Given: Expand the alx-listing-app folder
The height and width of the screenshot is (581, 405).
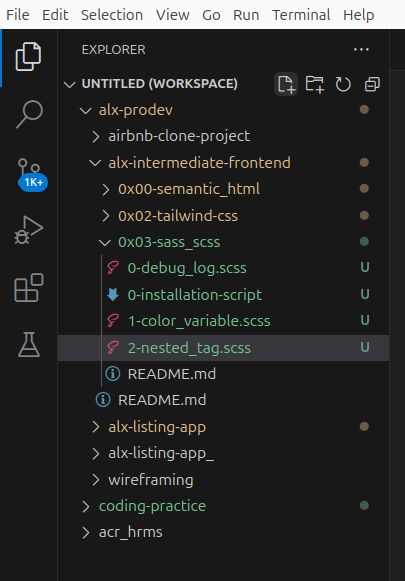Looking at the screenshot, I should coord(96,427).
